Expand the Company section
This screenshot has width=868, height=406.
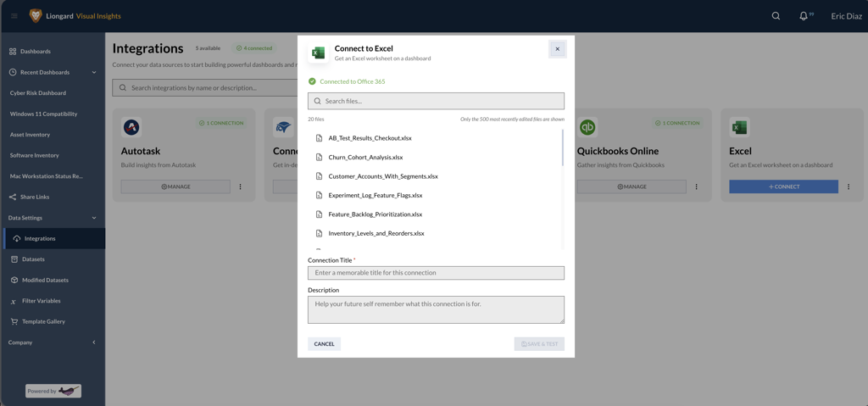[x=93, y=343]
